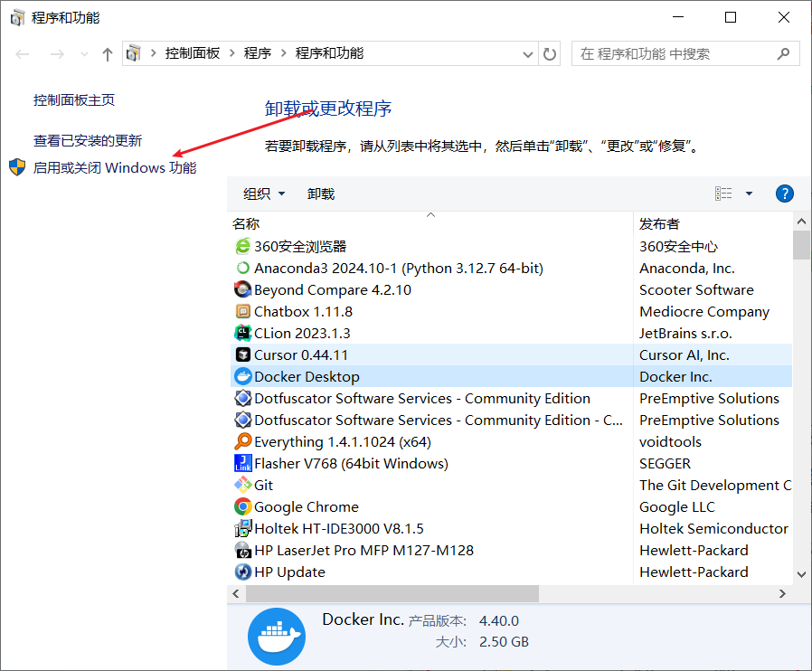Click the horizontal scrollbar thumb

392,594
